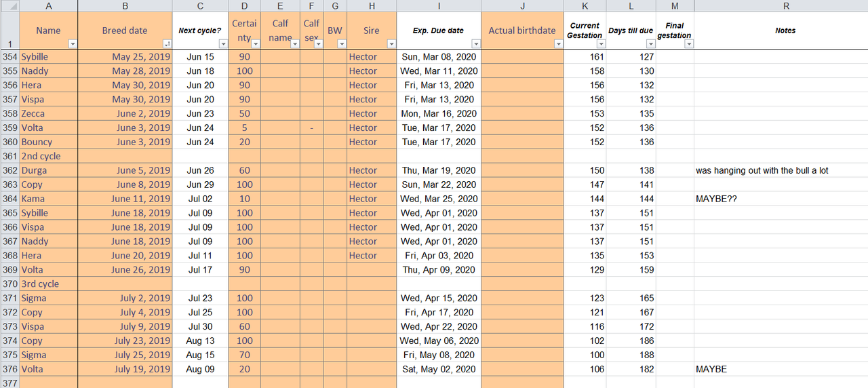
Task: Click the breed date July 19, 2019
Action: (125, 370)
